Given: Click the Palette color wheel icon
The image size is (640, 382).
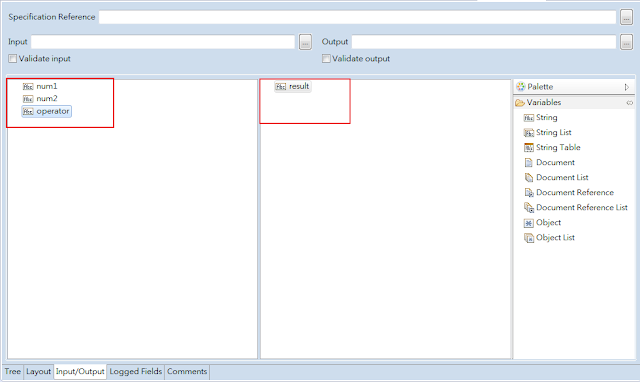Looking at the screenshot, I should point(520,87).
